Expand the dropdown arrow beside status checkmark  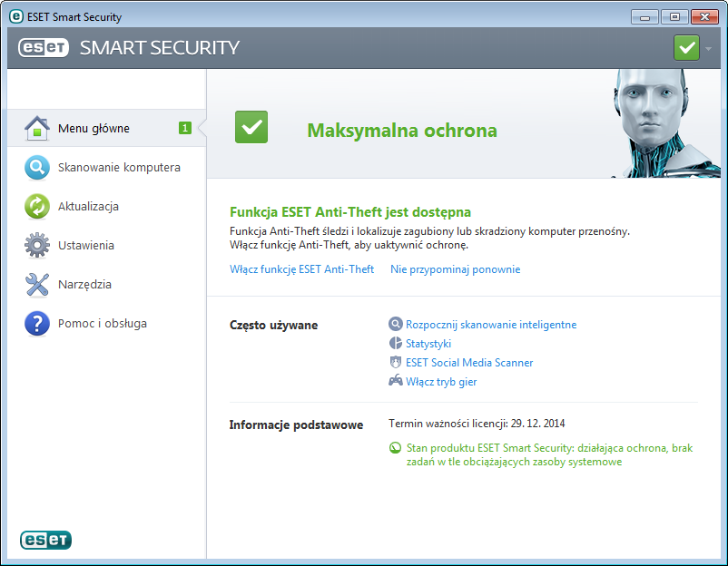point(709,48)
